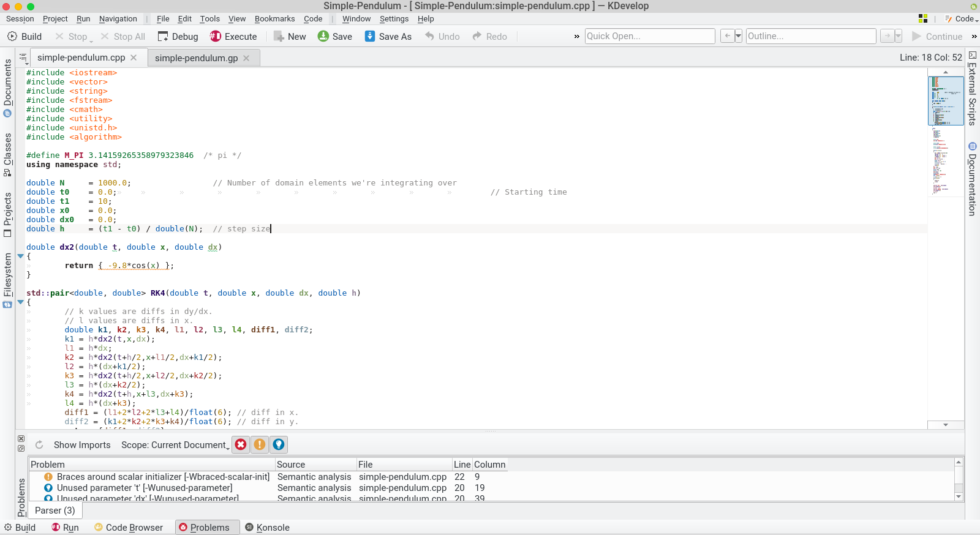
Task: Click Stop All in toolbar
Action: (123, 37)
